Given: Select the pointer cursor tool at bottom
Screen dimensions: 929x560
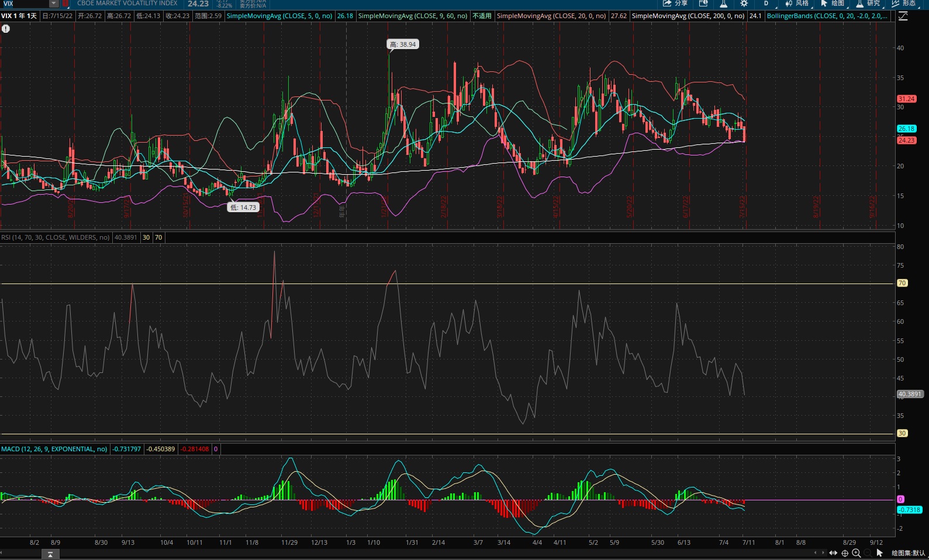Looking at the screenshot, I should tap(879, 553).
